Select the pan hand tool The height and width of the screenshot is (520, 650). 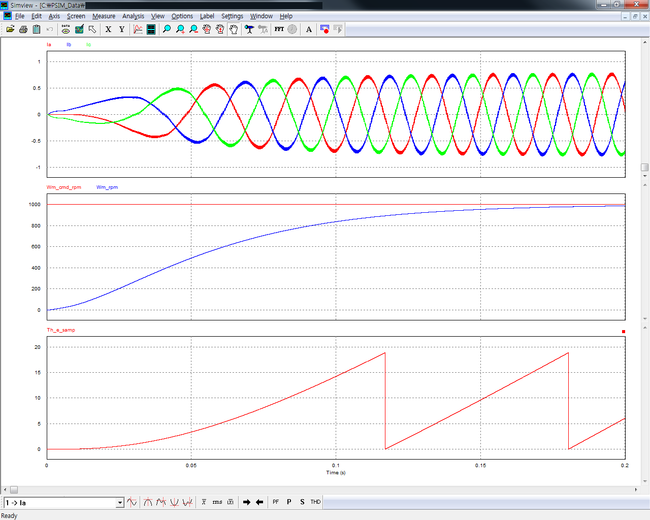coord(234,29)
